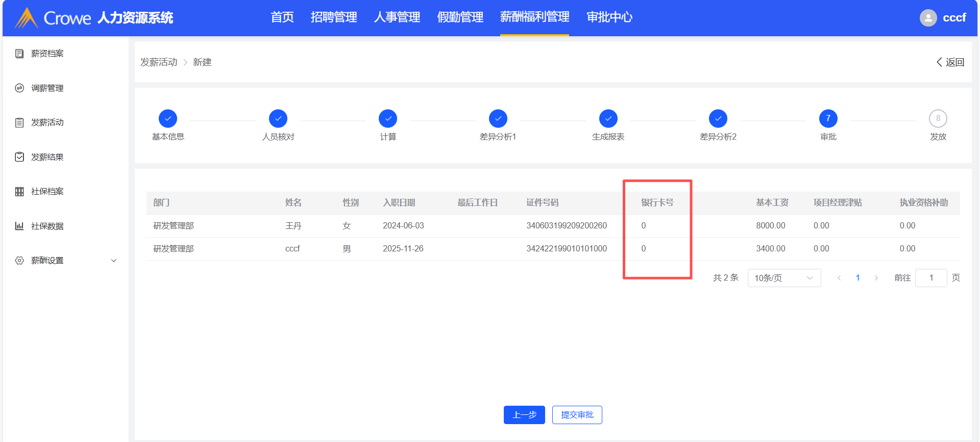
Task: Select 薪酬福利管理 top navigation tab
Action: pyautogui.click(x=534, y=17)
